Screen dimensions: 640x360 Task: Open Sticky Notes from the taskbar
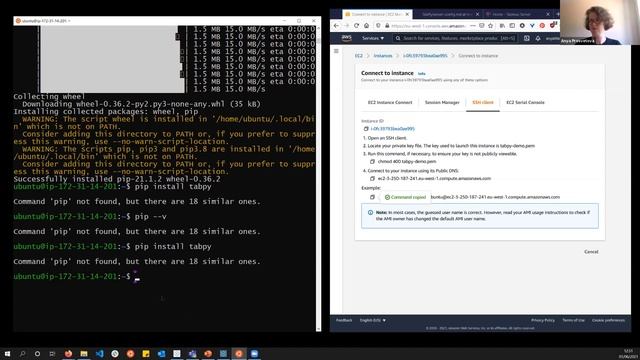click(x=146, y=353)
